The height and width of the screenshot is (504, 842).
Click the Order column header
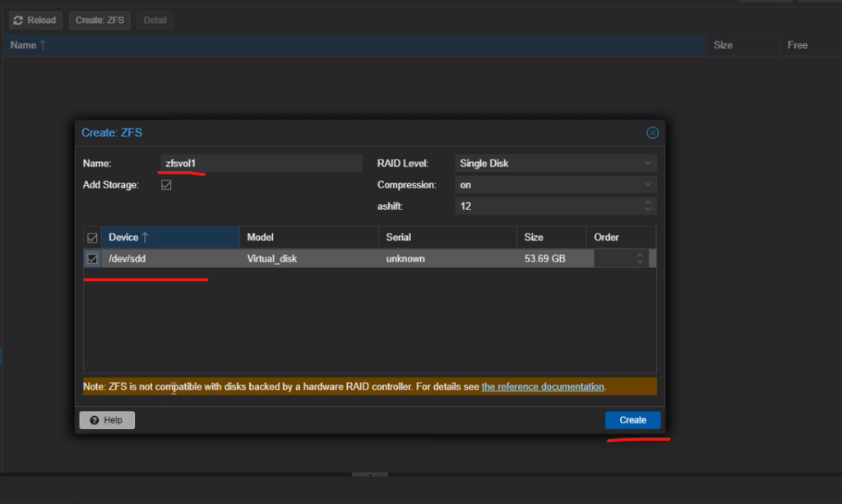(622, 238)
